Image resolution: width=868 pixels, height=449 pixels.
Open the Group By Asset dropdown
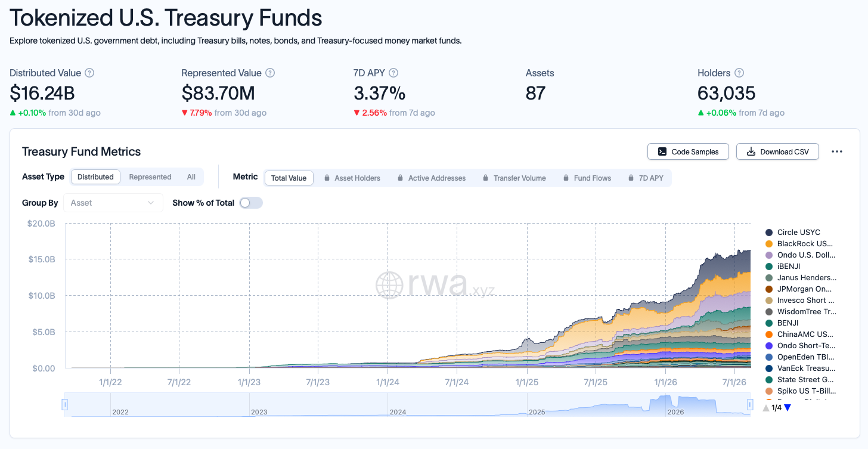pyautogui.click(x=113, y=203)
